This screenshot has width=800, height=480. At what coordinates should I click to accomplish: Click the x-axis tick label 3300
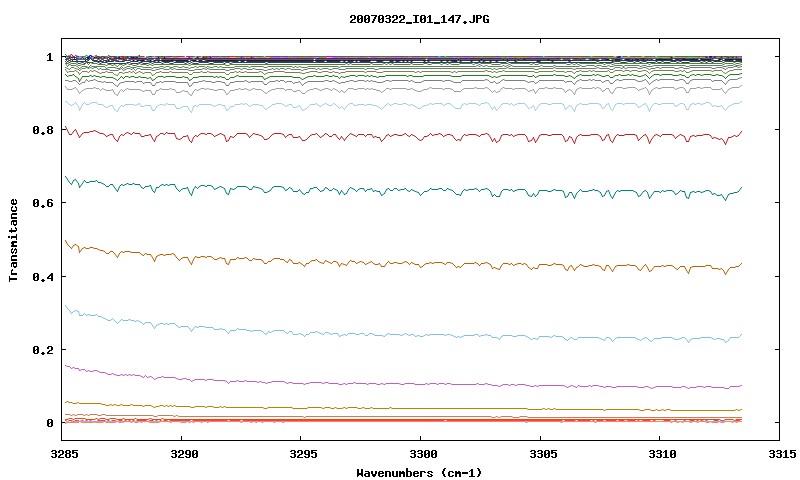423,454
